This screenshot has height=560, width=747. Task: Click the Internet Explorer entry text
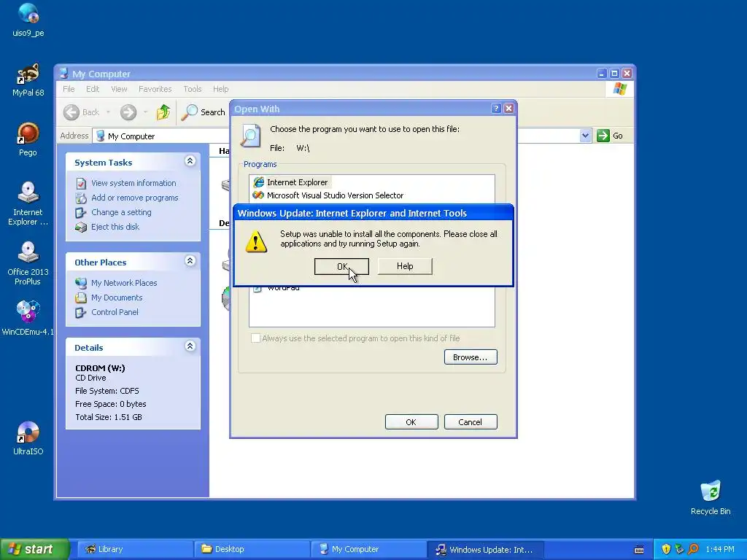[298, 182]
